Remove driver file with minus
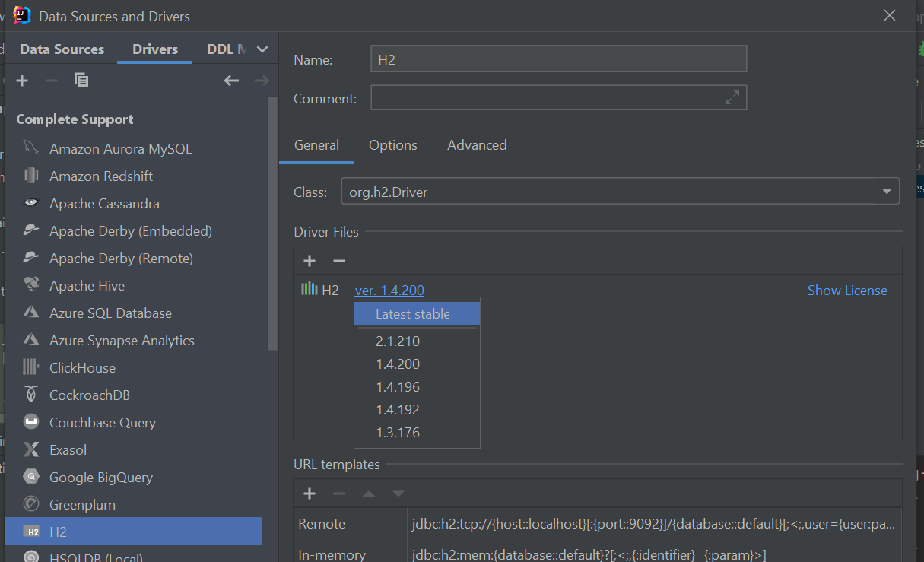Screen dimensions: 924x562 (x=339, y=261)
